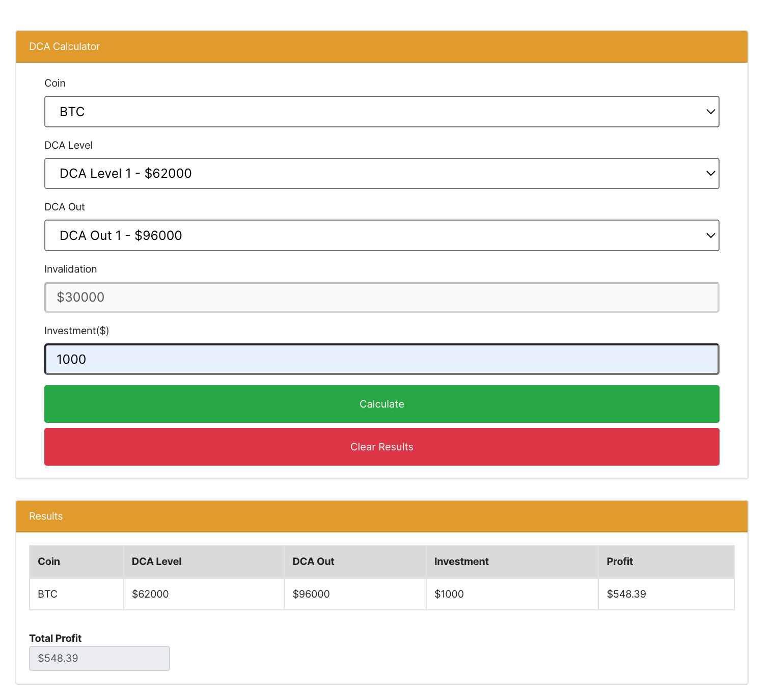Open the DCA Out dropdown

pyautogui.click(x=381, y=235)
